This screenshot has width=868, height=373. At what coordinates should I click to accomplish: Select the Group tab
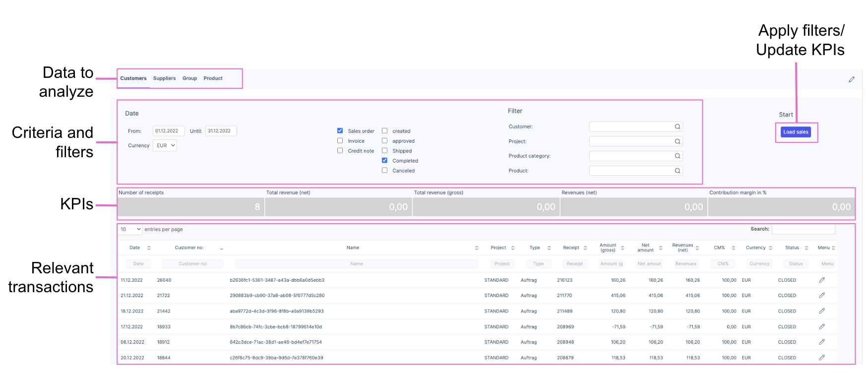(x=189, y=78)
